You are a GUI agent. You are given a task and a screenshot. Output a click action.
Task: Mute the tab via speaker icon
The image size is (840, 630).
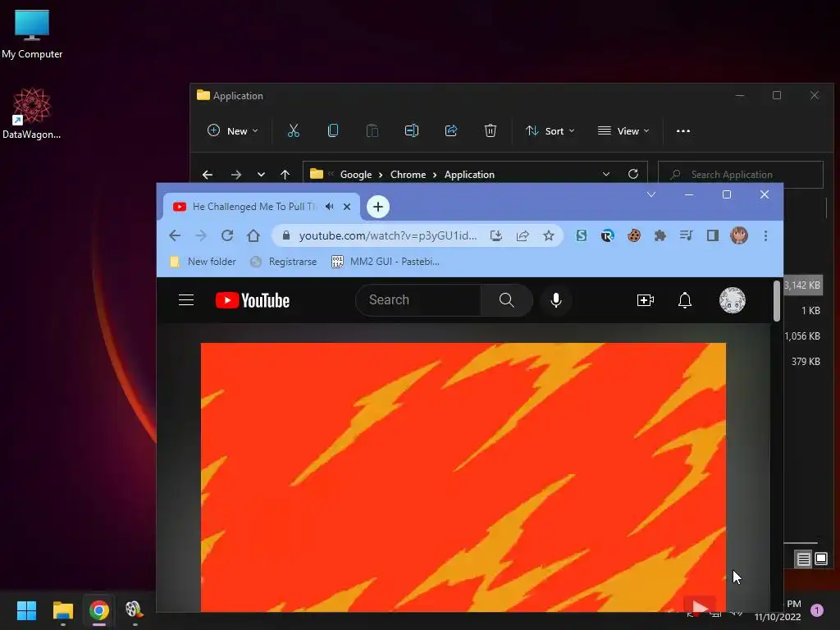[330, 206]
